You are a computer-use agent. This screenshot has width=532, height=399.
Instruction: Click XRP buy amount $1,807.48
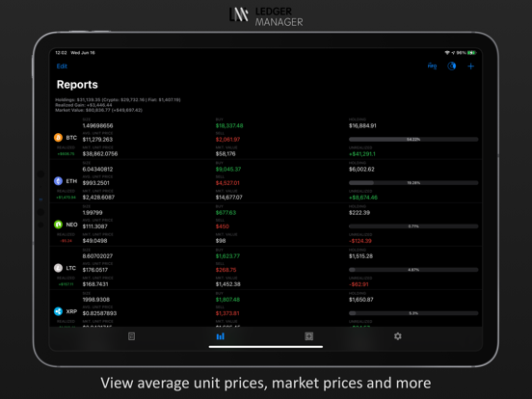[x=227, y=299]
